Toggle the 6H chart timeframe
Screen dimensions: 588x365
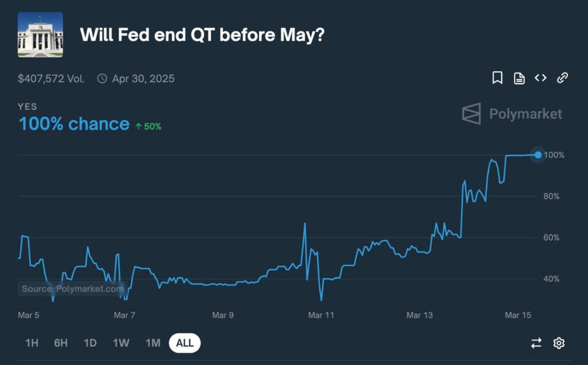coord(60,343)
